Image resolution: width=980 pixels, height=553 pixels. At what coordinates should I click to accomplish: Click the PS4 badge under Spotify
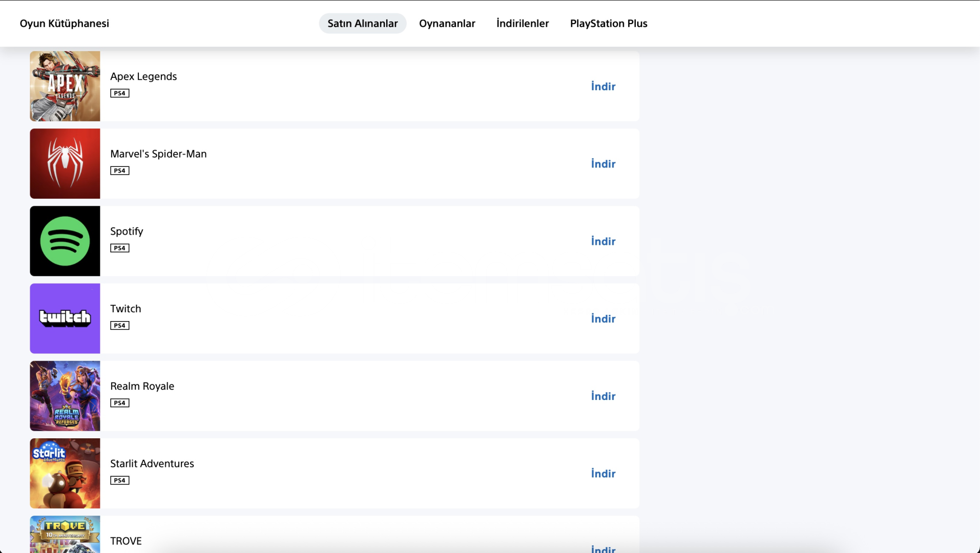tap(120, 248)
